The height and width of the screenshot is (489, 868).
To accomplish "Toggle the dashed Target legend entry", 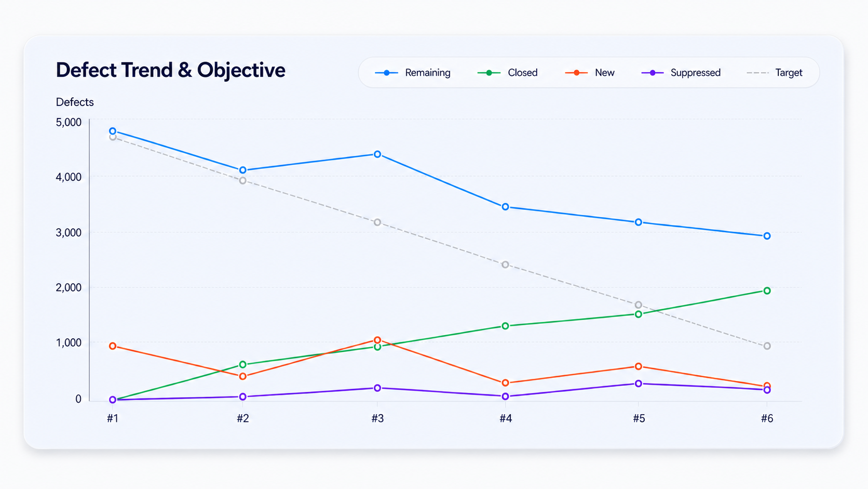I will click(x=775, y=73).
